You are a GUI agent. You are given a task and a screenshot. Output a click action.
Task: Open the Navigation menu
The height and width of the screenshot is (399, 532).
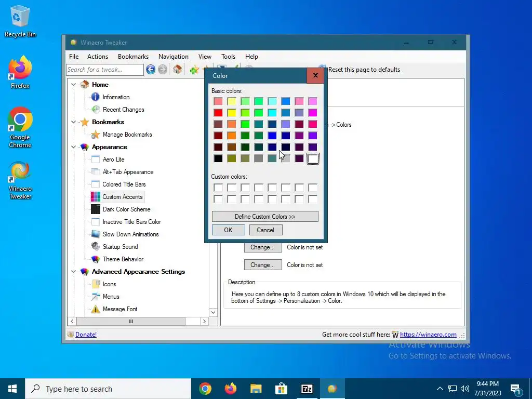tap(174, 57)
